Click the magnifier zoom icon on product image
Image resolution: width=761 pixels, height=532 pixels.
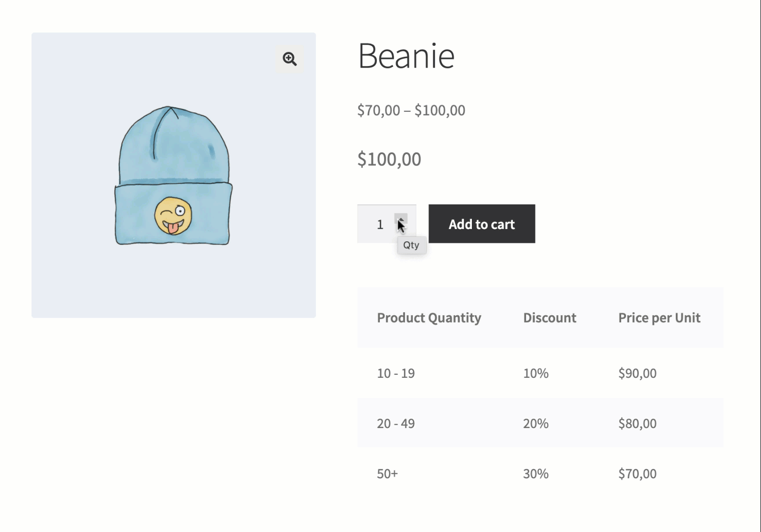(x=290, y=59)
